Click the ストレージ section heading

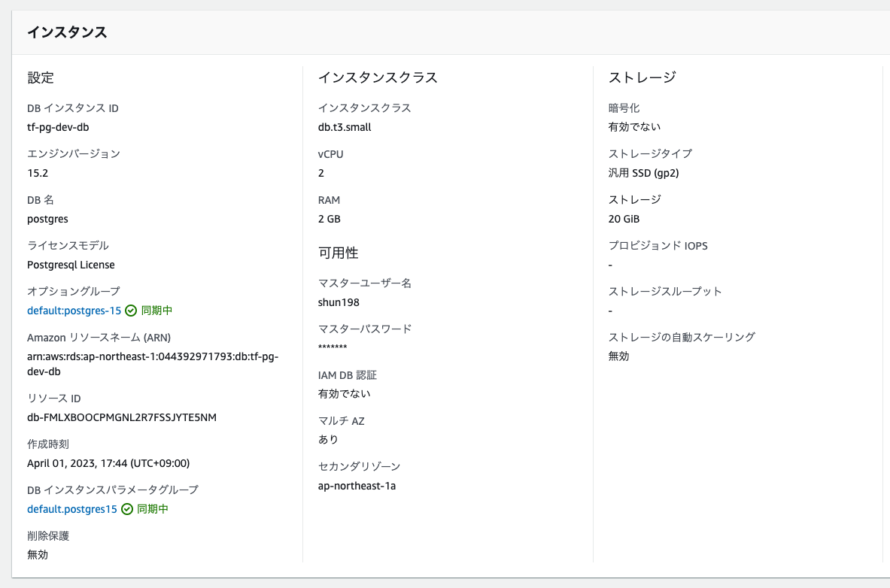coord(642,77)
